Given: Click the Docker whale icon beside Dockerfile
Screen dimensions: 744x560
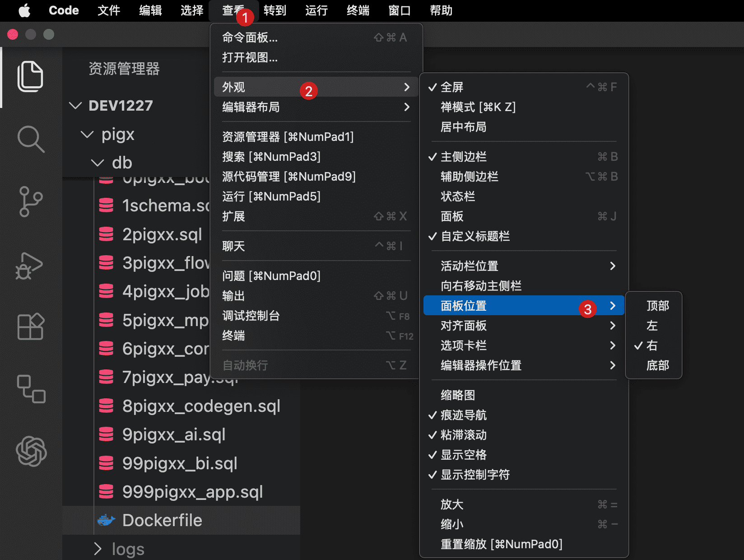Looking at the screenshot, I should pyautogui.click(x=107, y=520).
